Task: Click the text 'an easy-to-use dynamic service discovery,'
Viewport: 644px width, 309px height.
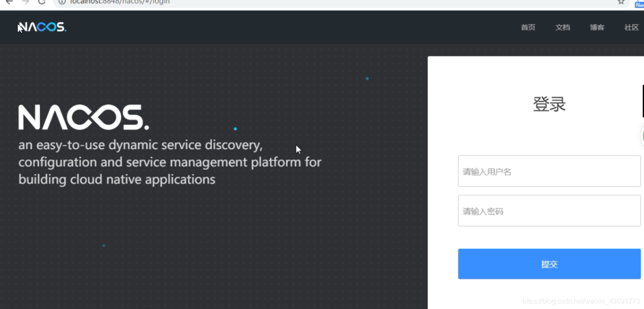Action: pos(140,145)
